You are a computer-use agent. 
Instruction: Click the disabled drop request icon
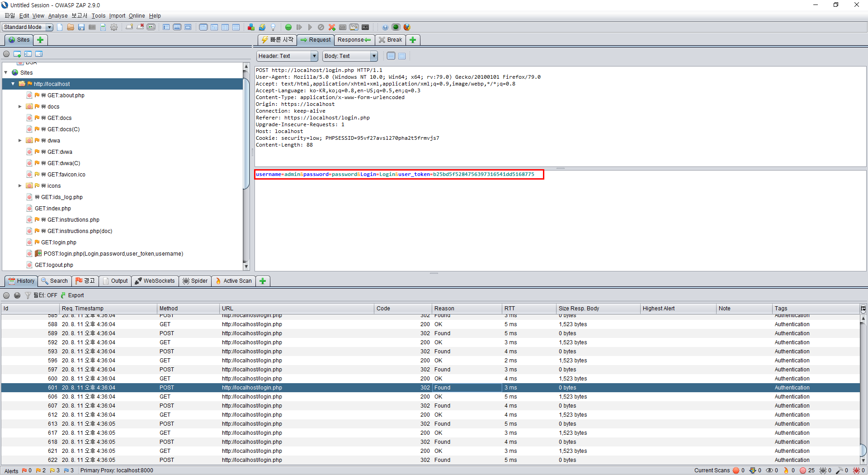(321, 27)
